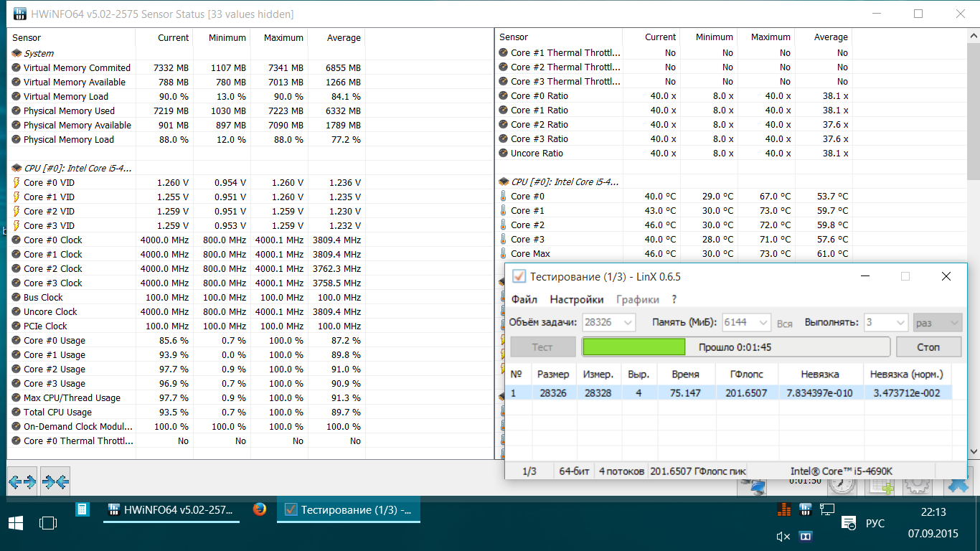
Task: Click the icon beside Virtual Memory Commited
Action: [x=17, y=67]
